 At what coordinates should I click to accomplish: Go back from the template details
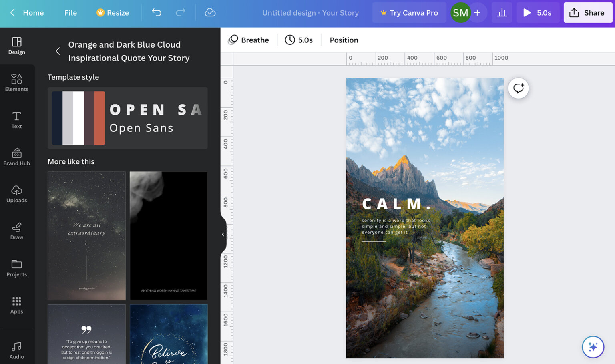tap(58, 51)
